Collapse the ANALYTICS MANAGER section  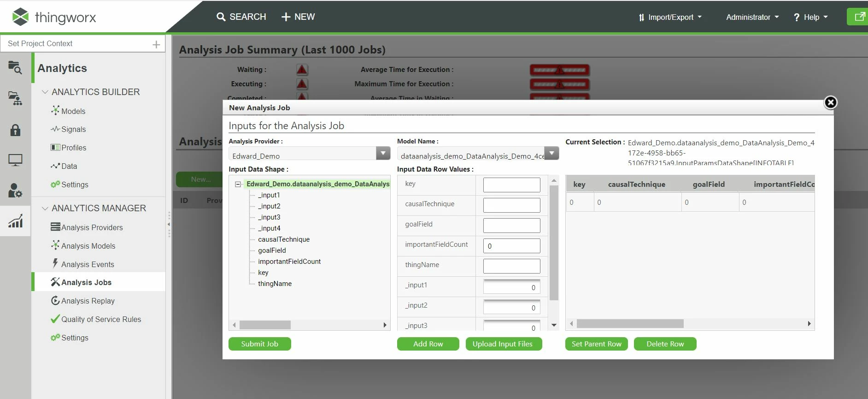pyautogui.click(x=45, y=208)
